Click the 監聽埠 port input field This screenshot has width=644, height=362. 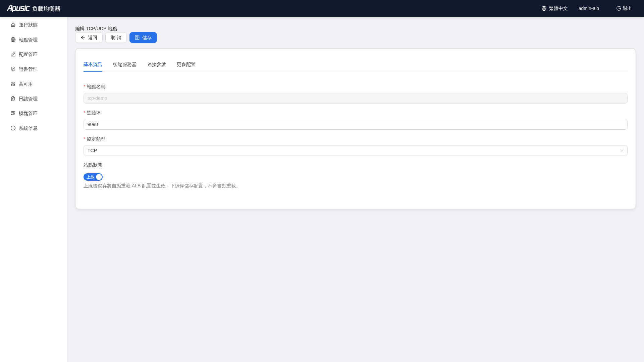(x=355, y=124)
